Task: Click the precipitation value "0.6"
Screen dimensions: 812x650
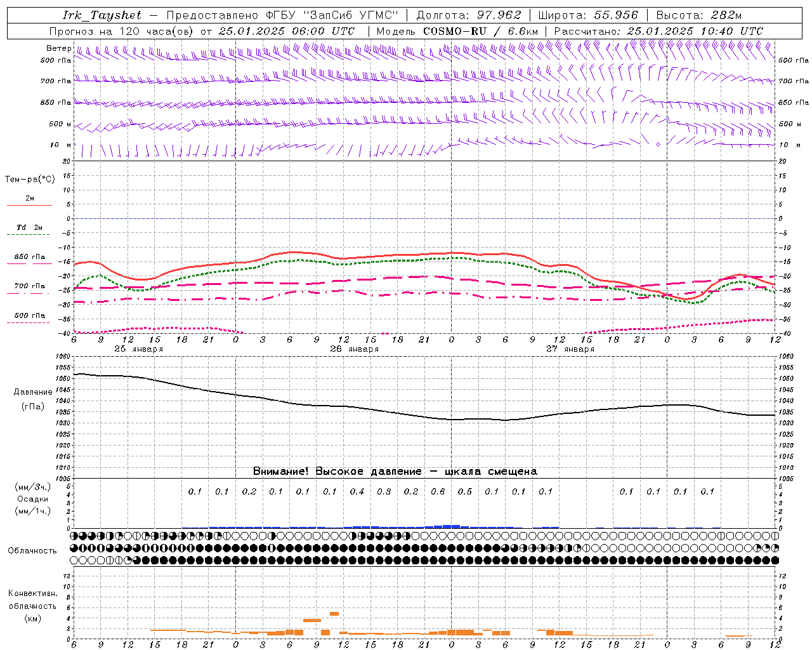Action: click(438, 491)
